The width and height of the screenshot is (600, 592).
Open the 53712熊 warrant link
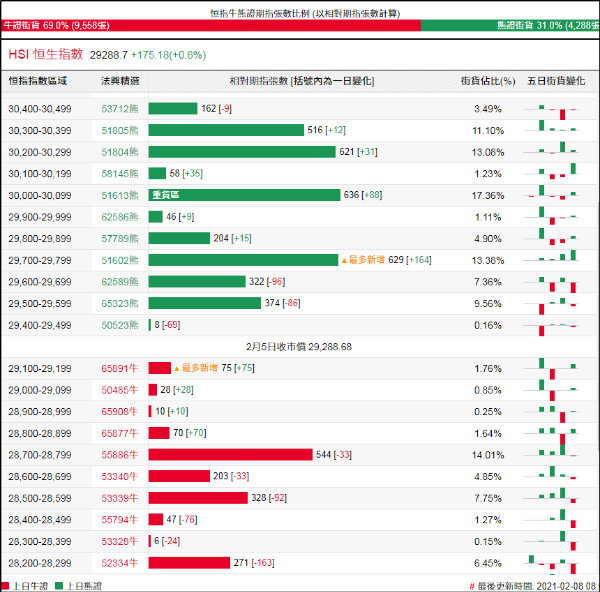(120, 109)
